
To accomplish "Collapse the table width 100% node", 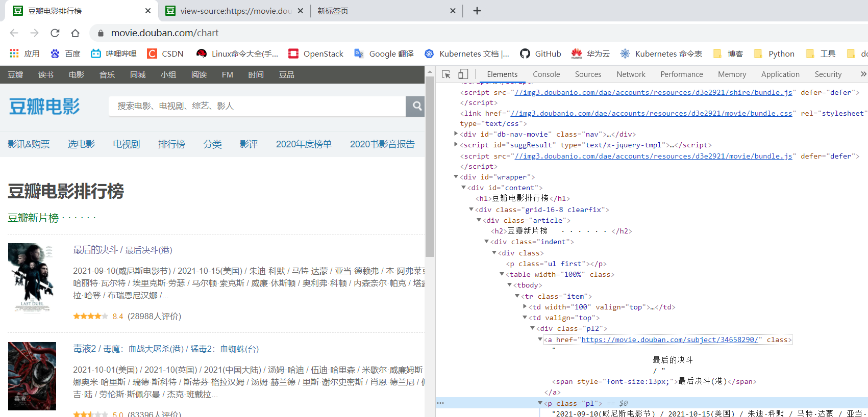I will pos(502,274).
